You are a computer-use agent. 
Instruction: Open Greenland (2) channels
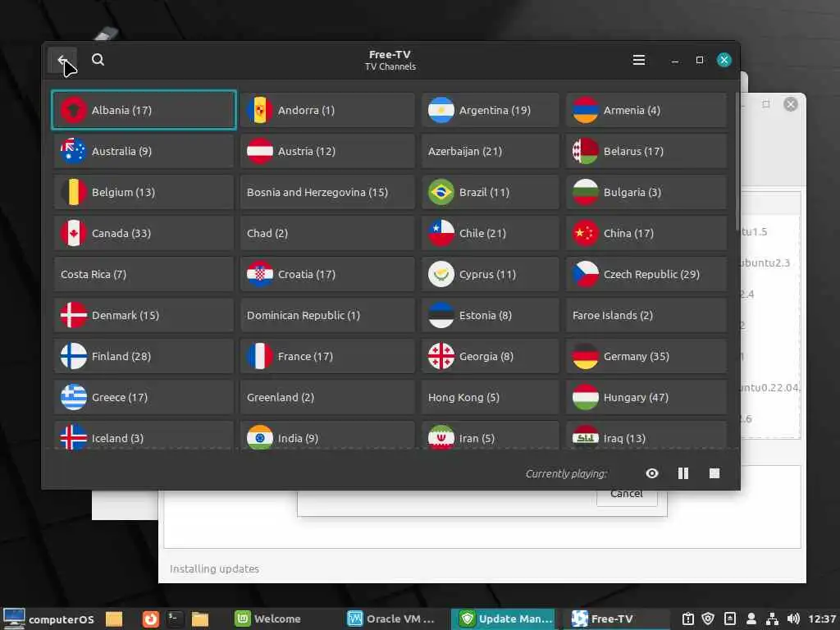327,397
